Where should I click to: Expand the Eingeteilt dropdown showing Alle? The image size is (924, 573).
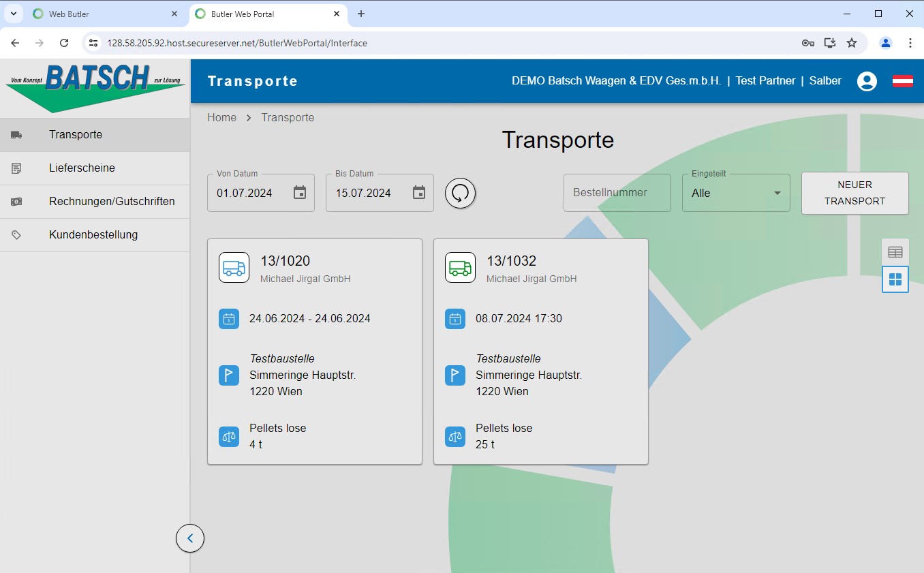[x=736, y=193]
